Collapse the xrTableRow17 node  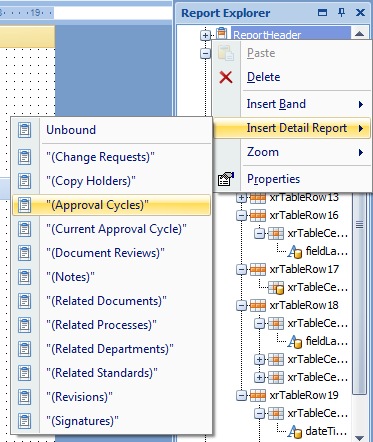(241, 269)
